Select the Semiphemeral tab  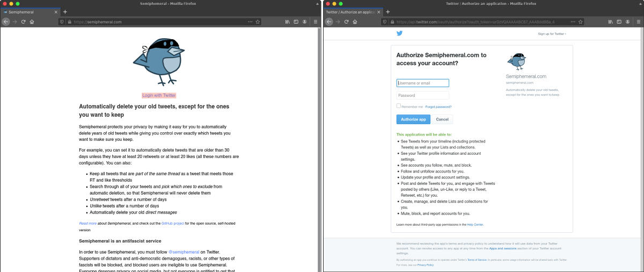[x=30, y=11]
